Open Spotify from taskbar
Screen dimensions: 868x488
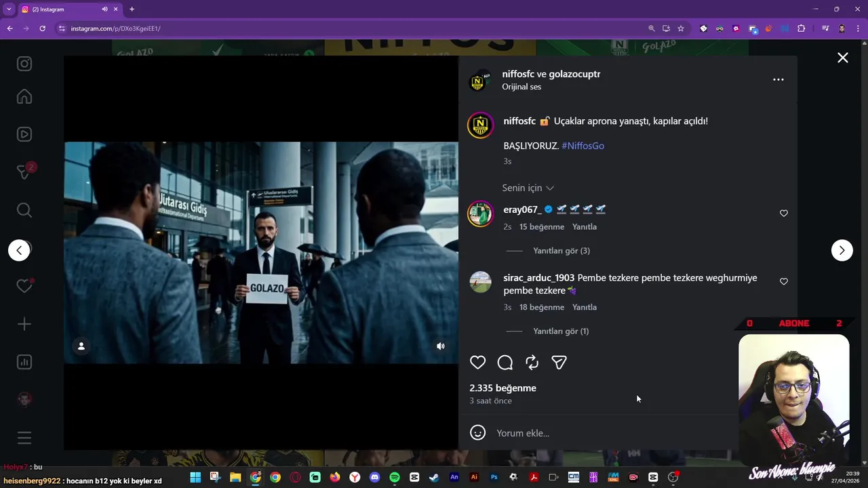pos(395,477)
